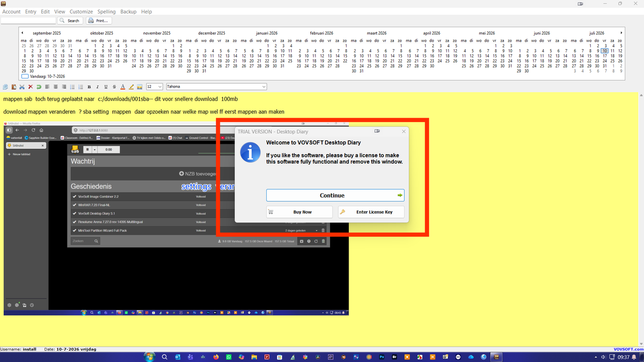Open Photoshop from the taskbar
644x362 pixels.
coord(381,357)
